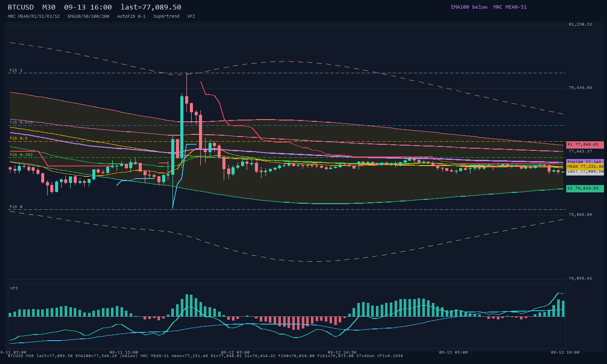607x364 pixels.
Task: Click the 79,436.84 price axis label
Action: [580, 88]
